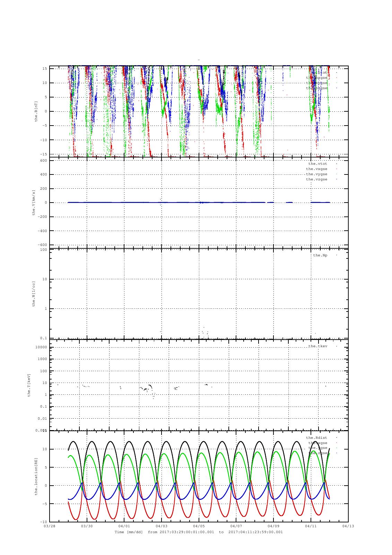
Task: Click the -10 tick on location panel
Action: click(43, 522)
